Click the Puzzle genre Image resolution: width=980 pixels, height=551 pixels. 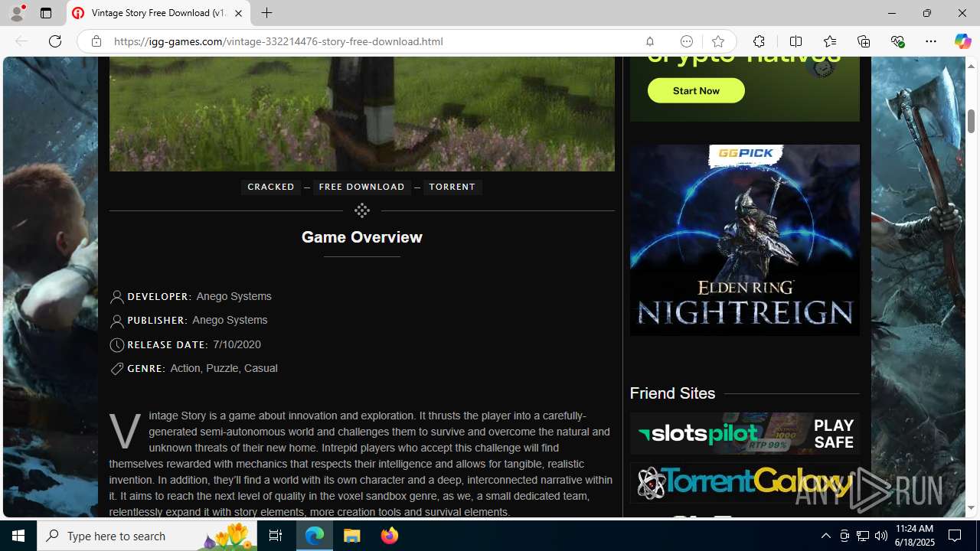(222, 368)
